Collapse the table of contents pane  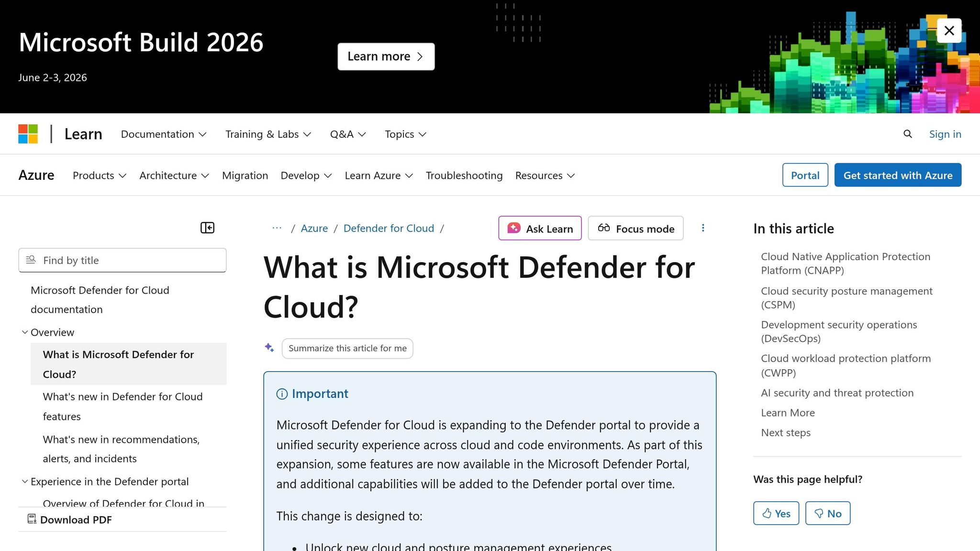tap(207, 228)
